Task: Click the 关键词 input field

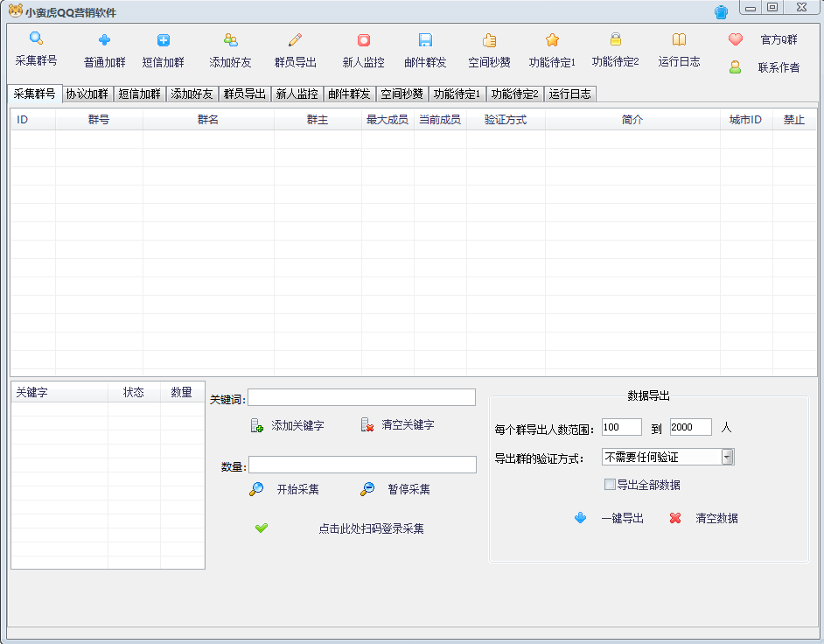Action: click(361, 398)
